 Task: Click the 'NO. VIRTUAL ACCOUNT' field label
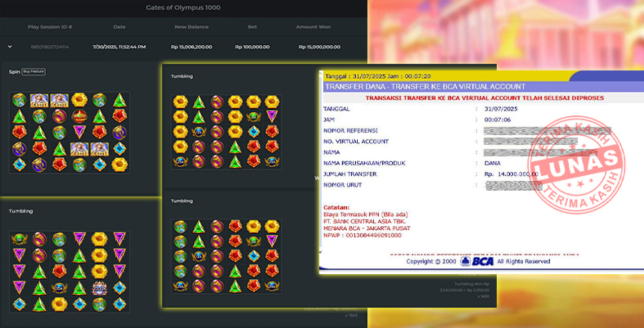coord(356,142)
